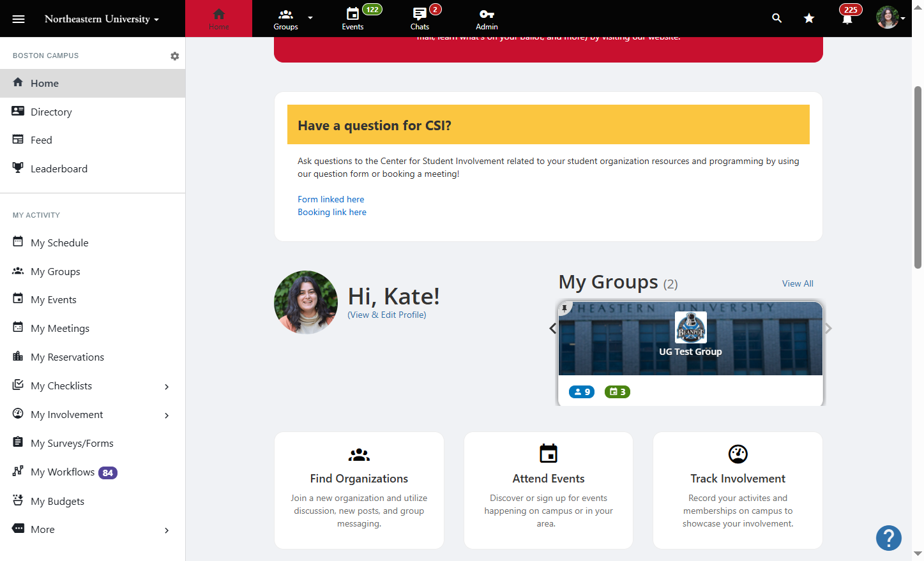Open My Schedule
This screenshot has width=924, height=561.
click(x=93, y=243)
